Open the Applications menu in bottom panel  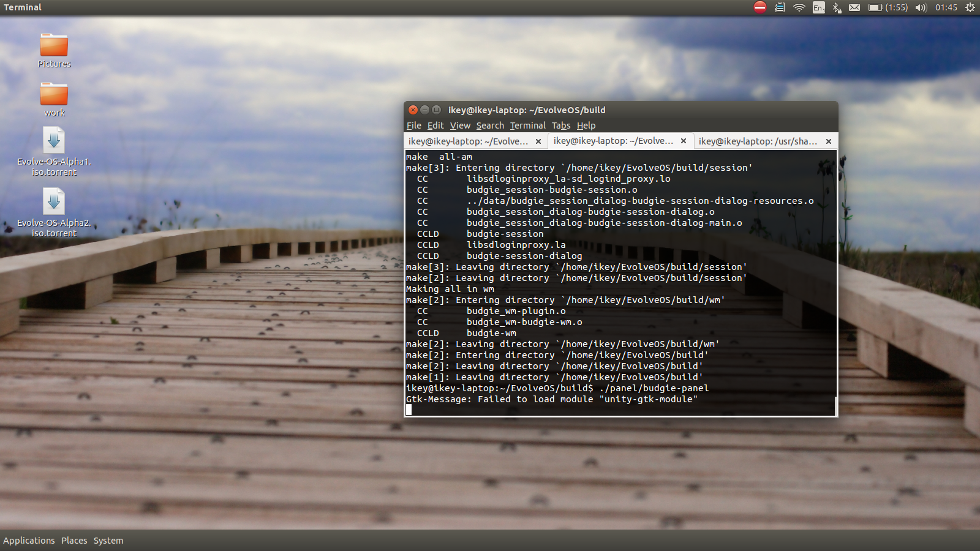[x=29, y=541]
